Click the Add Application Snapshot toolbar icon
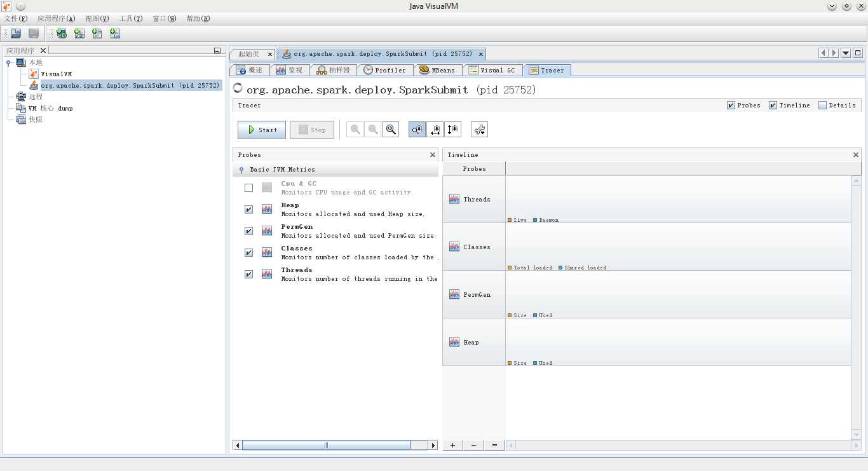 [115, 33]
